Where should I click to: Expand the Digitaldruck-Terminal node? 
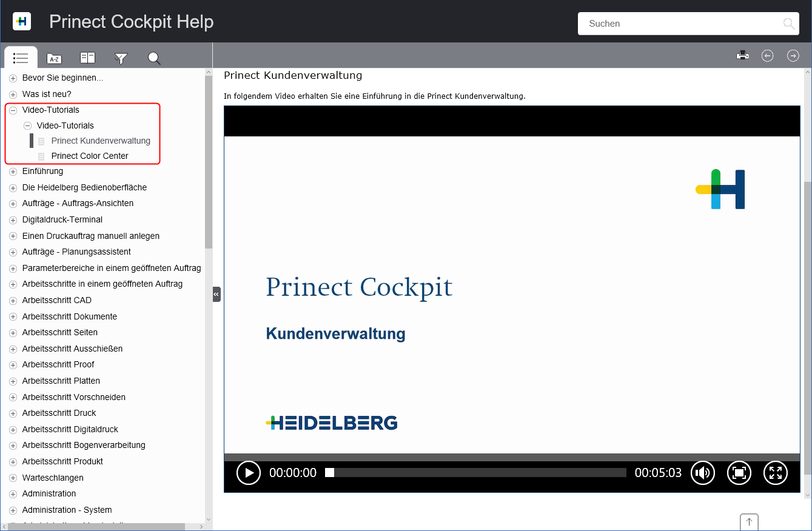13,220
